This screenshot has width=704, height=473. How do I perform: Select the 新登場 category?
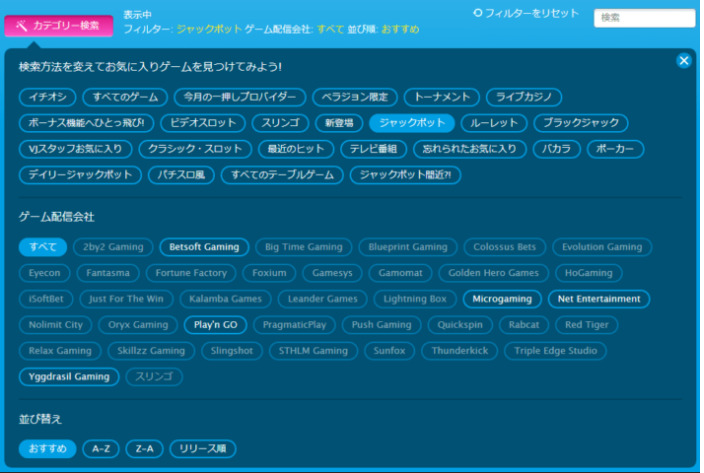point(339,123)
